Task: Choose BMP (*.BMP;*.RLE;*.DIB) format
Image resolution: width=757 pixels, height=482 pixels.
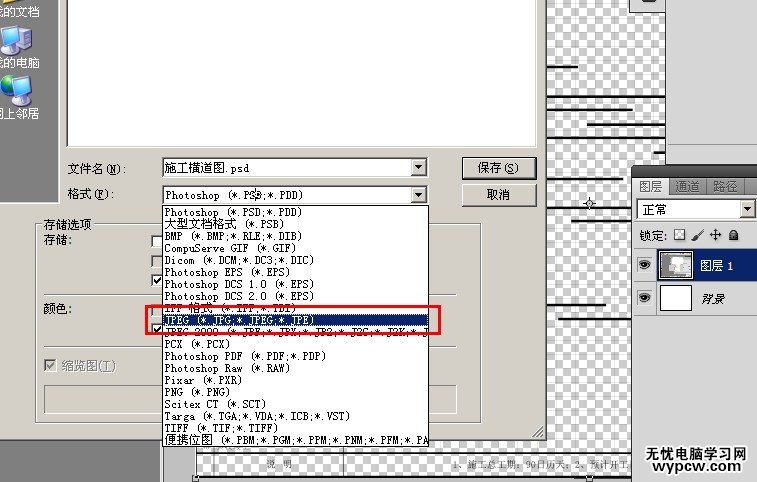Action: [x=295, y=236]
